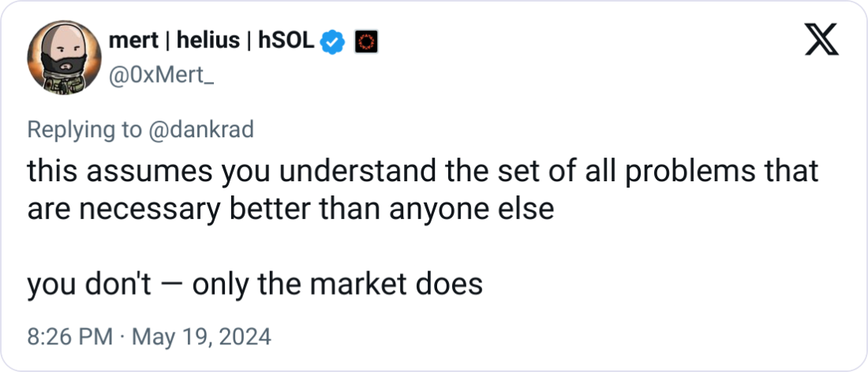This screenshot has height=372, width=868.
Task: Click the "8:26 PM" timestamp
Action: pyautogui.click(x=69, y=337)
